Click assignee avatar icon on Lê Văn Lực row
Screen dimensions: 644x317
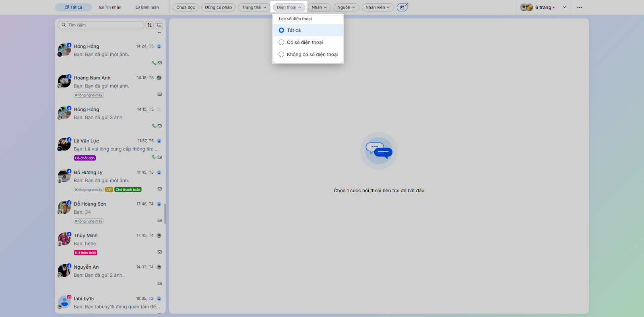pyautogui.click(x=159, y=141)
